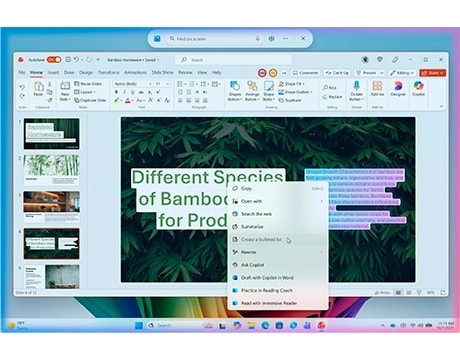The image size is (460, 360).
Task: Click the Shape Styles icon
Action: [x=269, y=87]
